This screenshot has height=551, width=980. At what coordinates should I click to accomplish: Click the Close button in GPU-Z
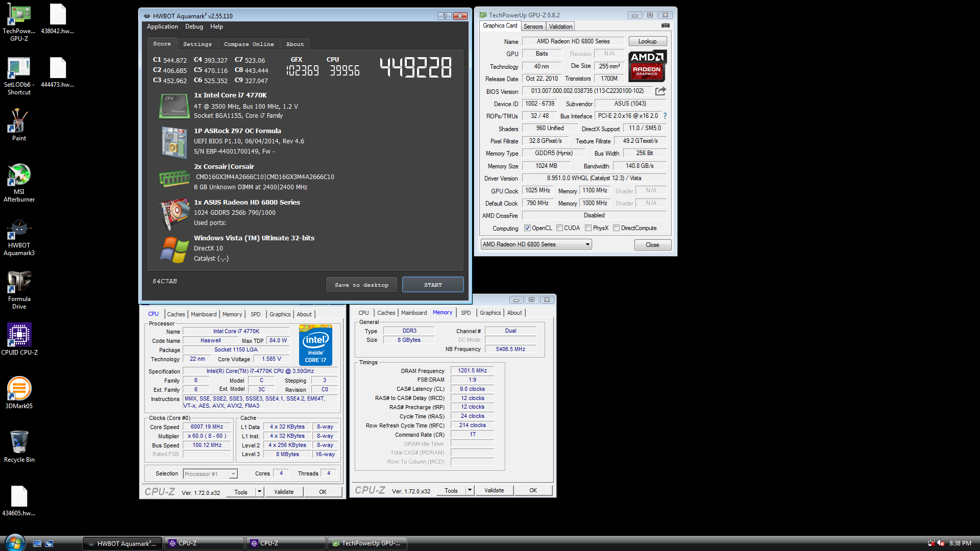(x=652, y=245)
